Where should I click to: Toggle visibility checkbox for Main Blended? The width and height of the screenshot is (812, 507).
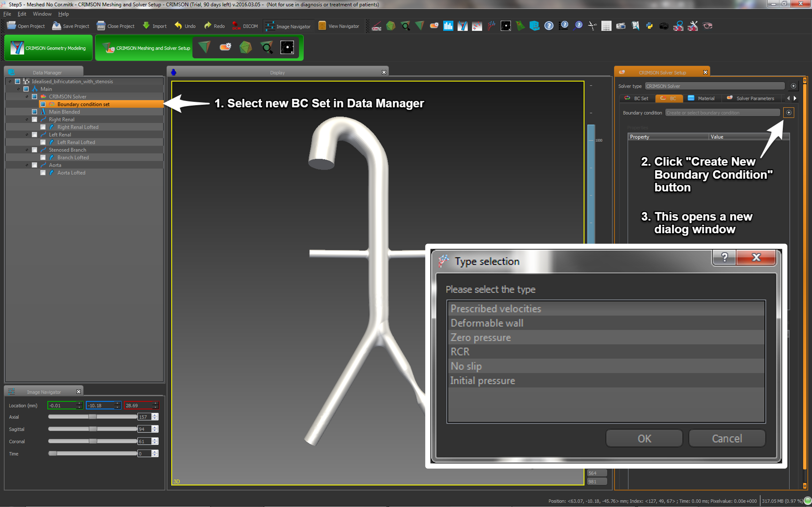[x=34, y=112]
